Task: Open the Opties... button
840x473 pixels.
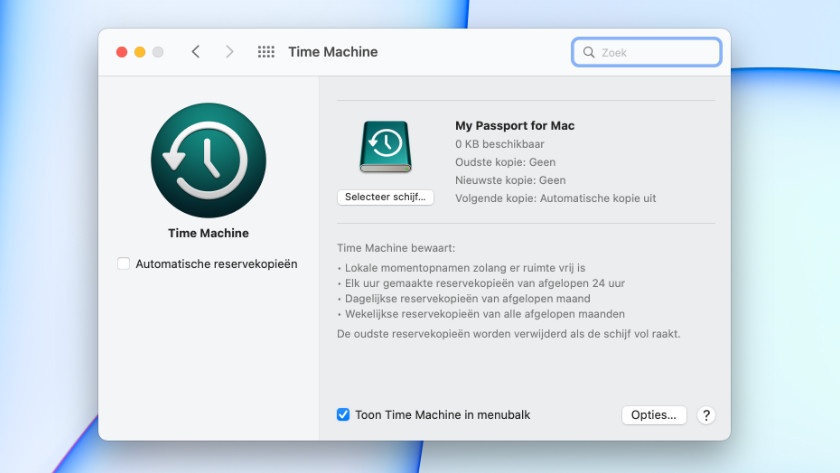Action: coord(654,415)
